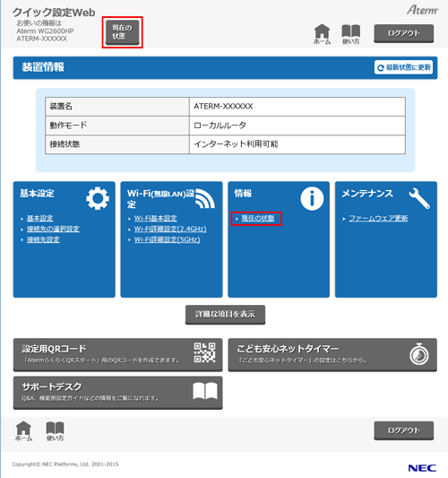
Task: Click the top ログアウト button
Action: point(403,33)
